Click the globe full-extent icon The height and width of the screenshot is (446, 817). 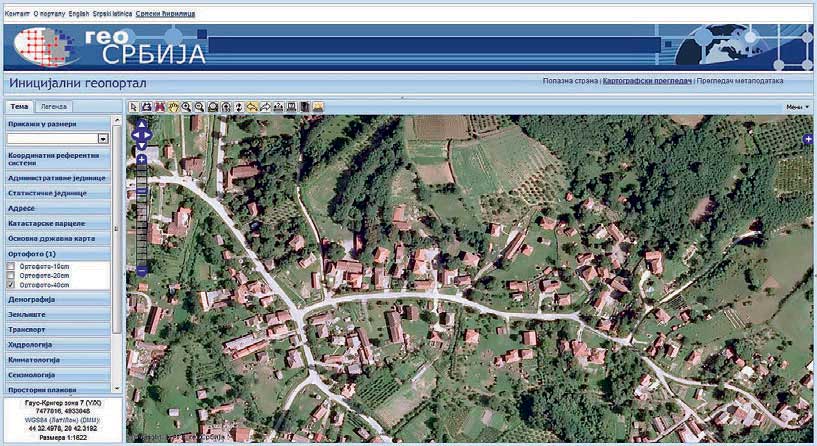point(213,107)
